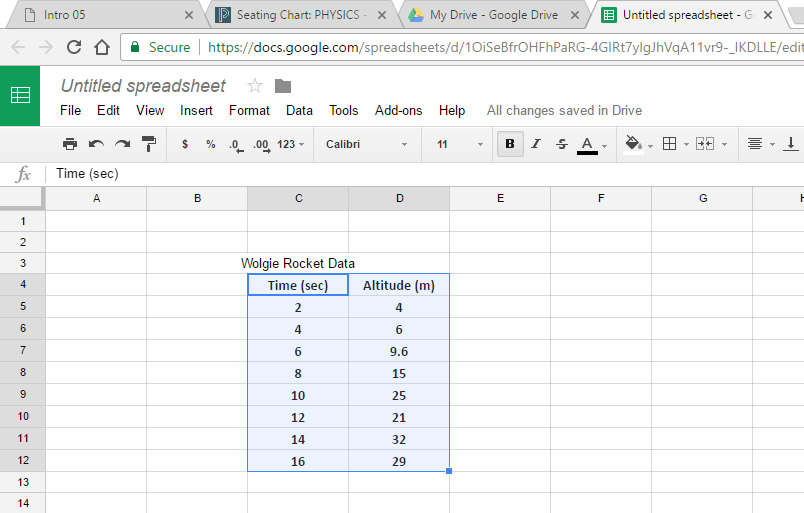Open the fill color picker
This screenshot has width=804, height=513.
click(x=637, y=144)
